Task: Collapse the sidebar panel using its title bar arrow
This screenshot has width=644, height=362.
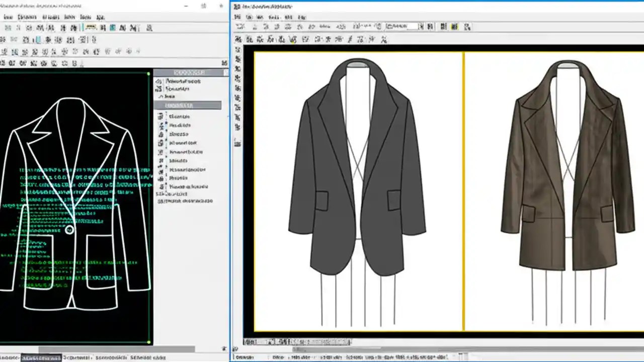Action: tap(226, 72)
